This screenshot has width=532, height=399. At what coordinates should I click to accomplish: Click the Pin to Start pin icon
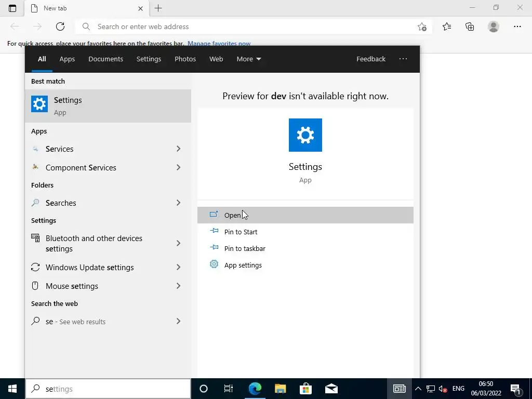coord(214,231)
